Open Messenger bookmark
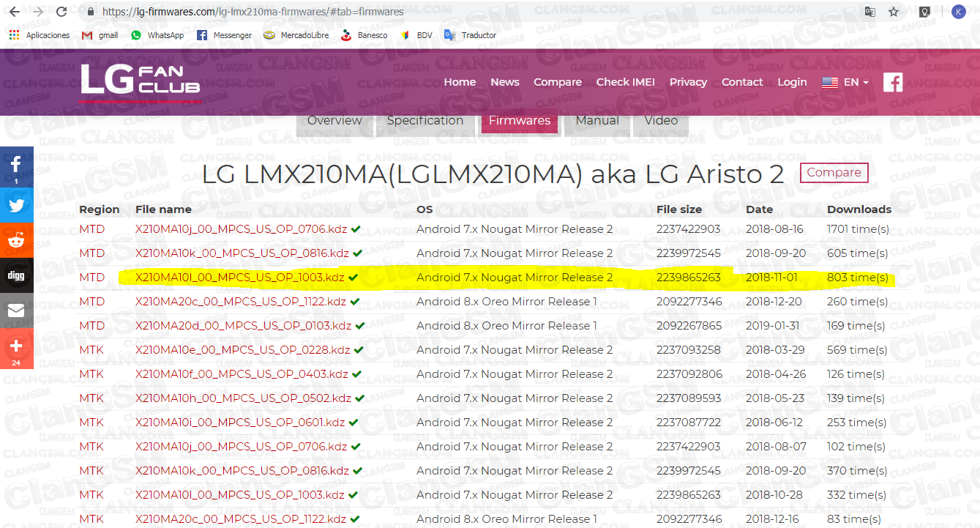980x528 pixels. pos(224,35)
